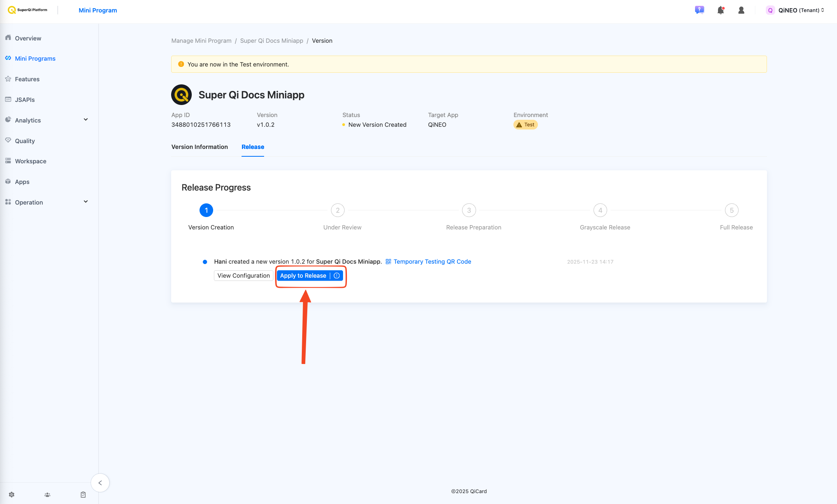Viewport: 837px width, 504px height.
Task: Select step 2 Under Review
Action: pos(338,210)
